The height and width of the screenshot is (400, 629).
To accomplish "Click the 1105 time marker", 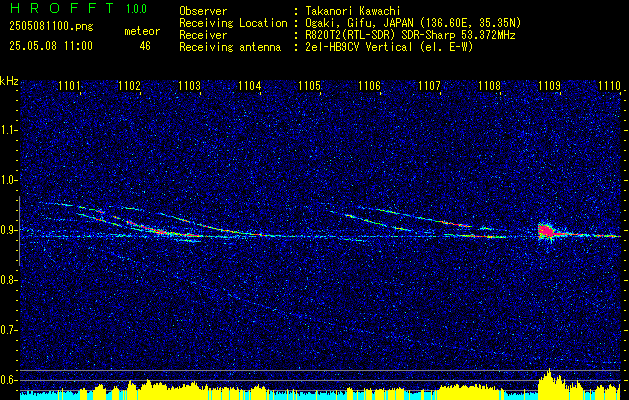I will pos(310,86).
